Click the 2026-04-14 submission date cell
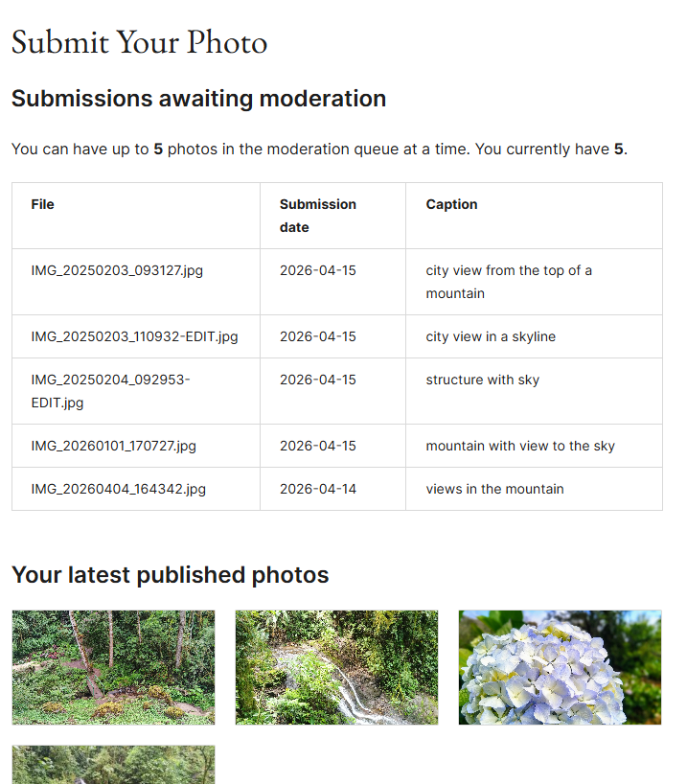687x784 pixels. [317, 489]
